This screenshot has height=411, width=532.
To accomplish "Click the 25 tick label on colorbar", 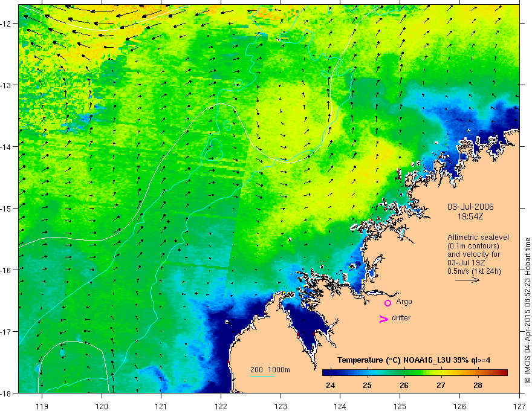I will 367,385.
